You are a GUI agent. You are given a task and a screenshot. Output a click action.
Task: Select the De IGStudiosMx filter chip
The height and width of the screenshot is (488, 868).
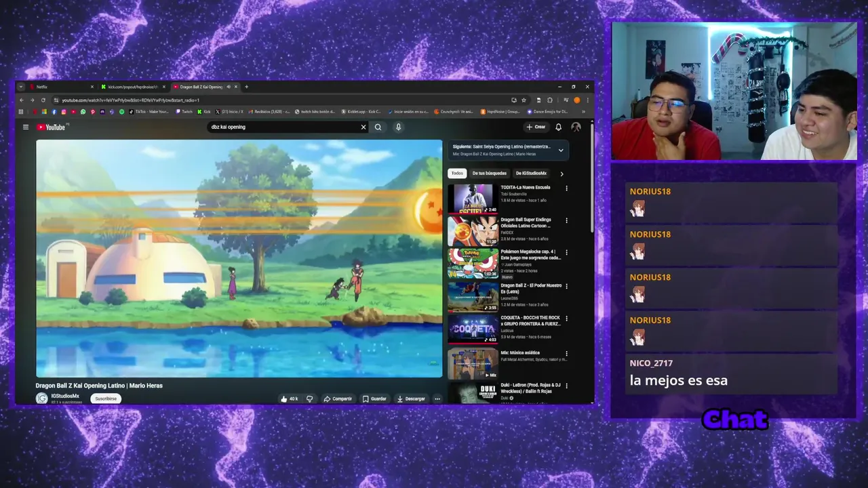click(x=531, y=174)
